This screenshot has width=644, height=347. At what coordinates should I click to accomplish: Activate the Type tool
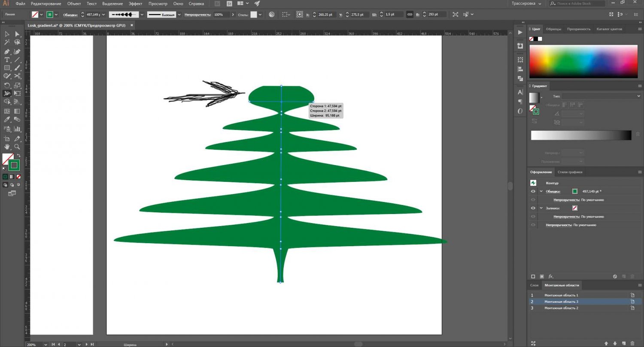(x=7, y=60)
